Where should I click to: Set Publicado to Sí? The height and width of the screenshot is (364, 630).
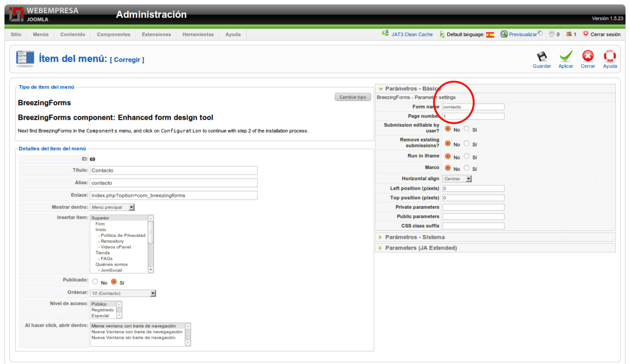114,282
